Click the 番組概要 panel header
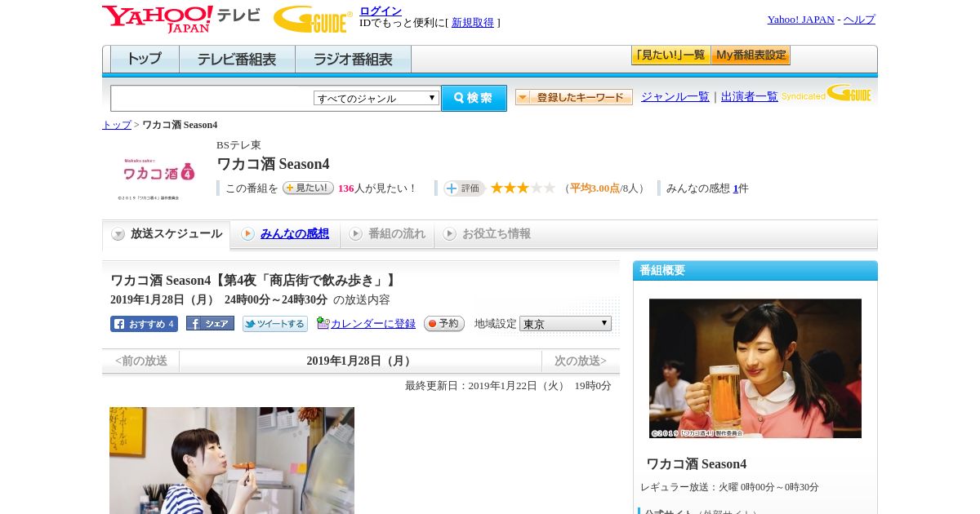Viewport: 980px width, 514px height. click(x=755, y=271)
